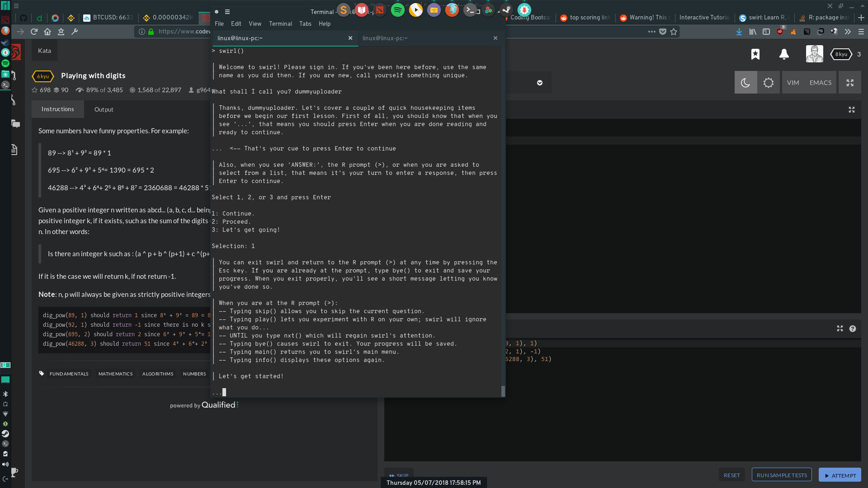Viewport: 868px width, 488px height.
Task: Click the Firefox reload page icon
Action: point(34,32)
